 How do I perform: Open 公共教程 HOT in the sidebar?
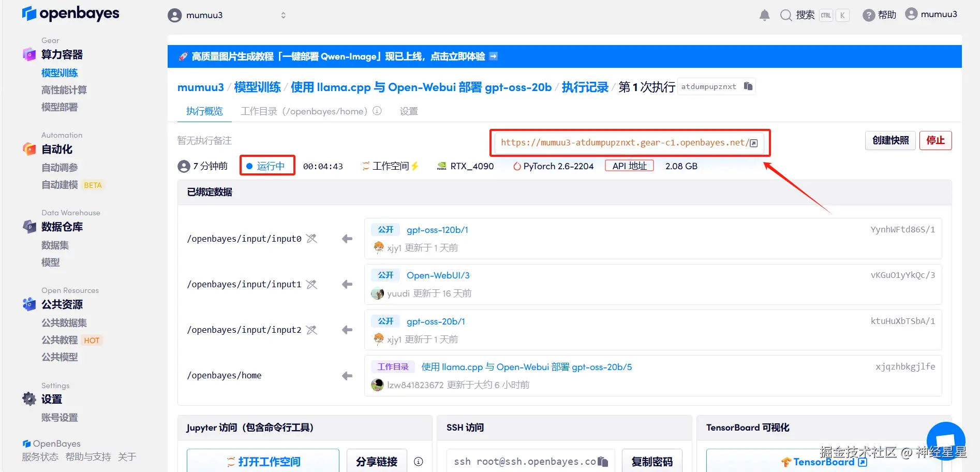pos(71,340)
